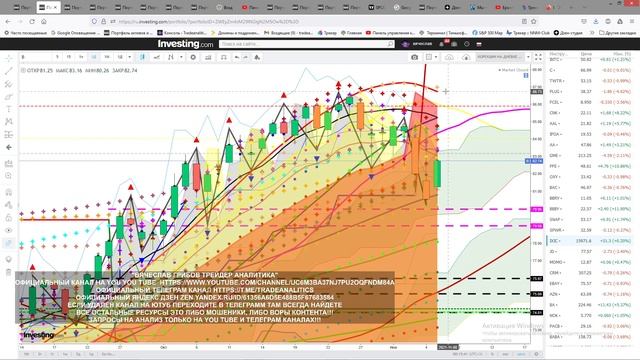640x360 pixels.
Task: Switch to the YouTube tab with red icon
Action: tap(250, 7)
